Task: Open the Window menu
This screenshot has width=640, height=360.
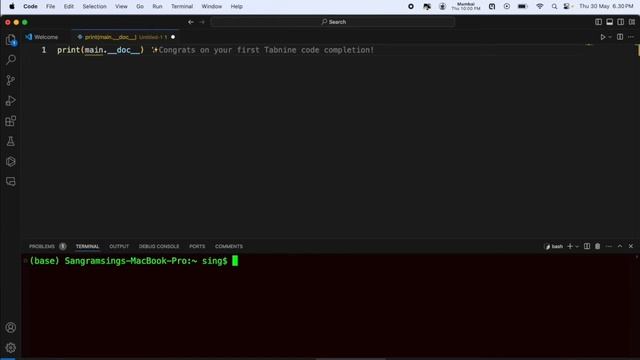Action: click(211, 7)
